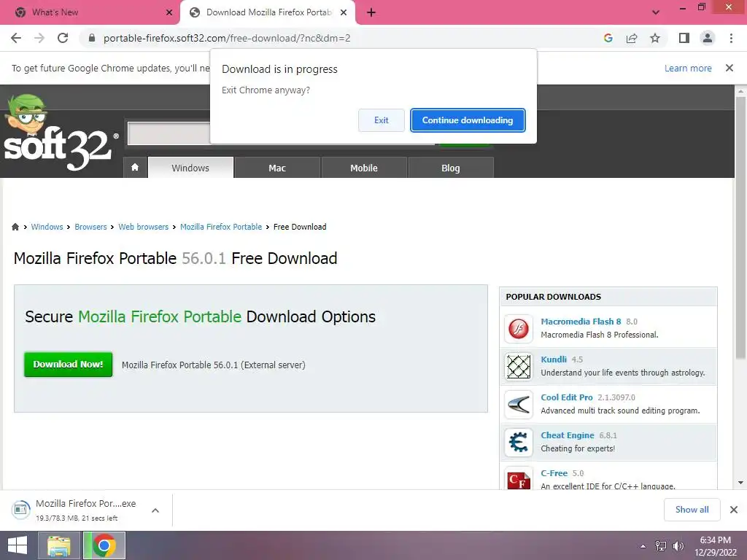Click the Cheat Engine icon

pyautogui.click(x=519, y=443)
